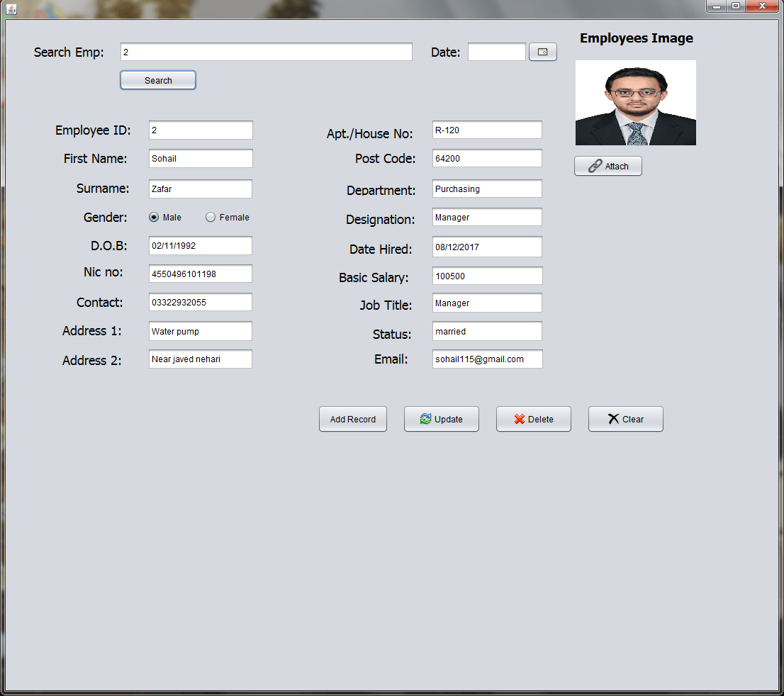Click the Clear button with black X

[x=625, y=419]
